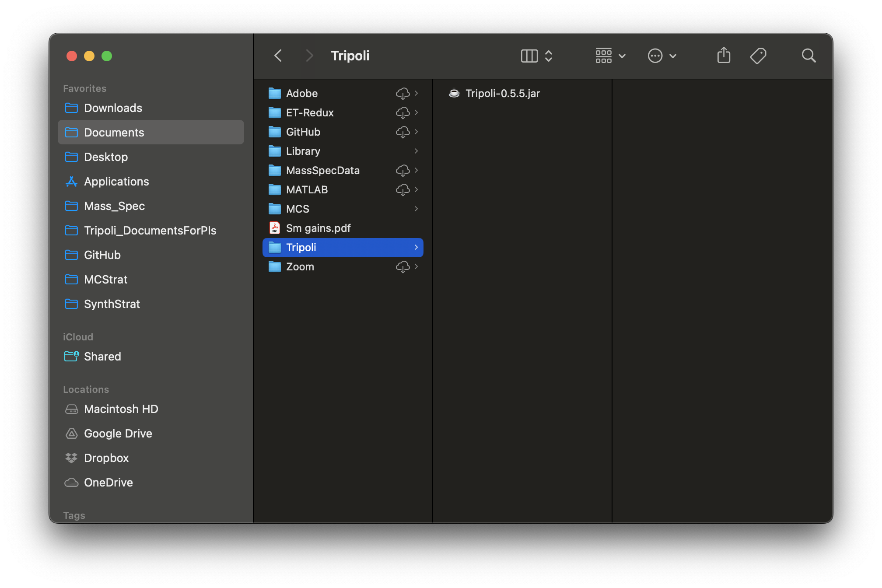
Task: Open MCStrat sidebar folder
Action: coord(151,279)
